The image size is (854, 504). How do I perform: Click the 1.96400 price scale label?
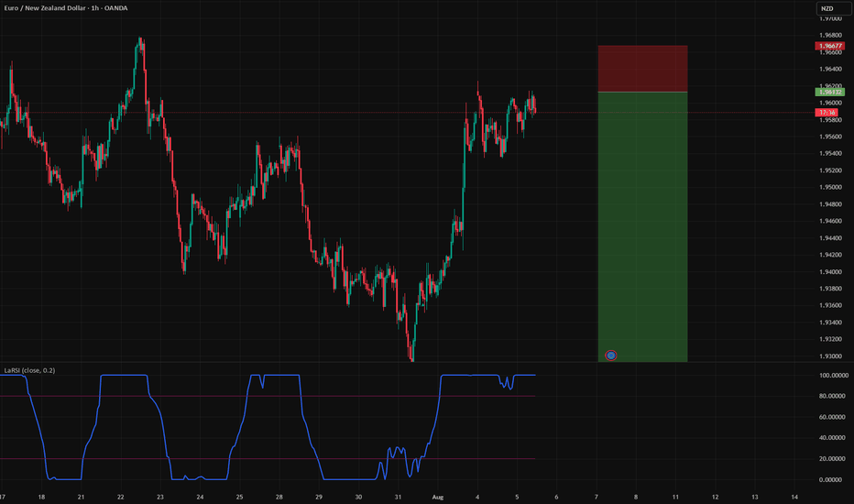(830, 70)
